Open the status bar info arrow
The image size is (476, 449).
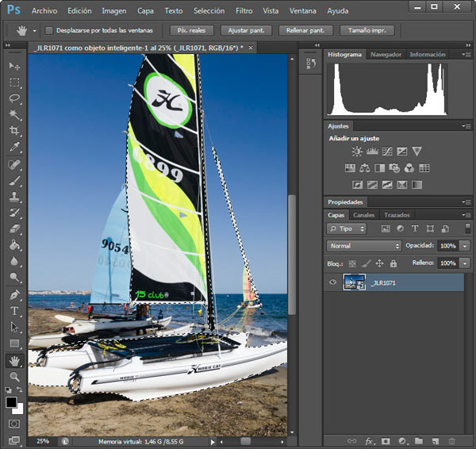click(x=213, y=442)
